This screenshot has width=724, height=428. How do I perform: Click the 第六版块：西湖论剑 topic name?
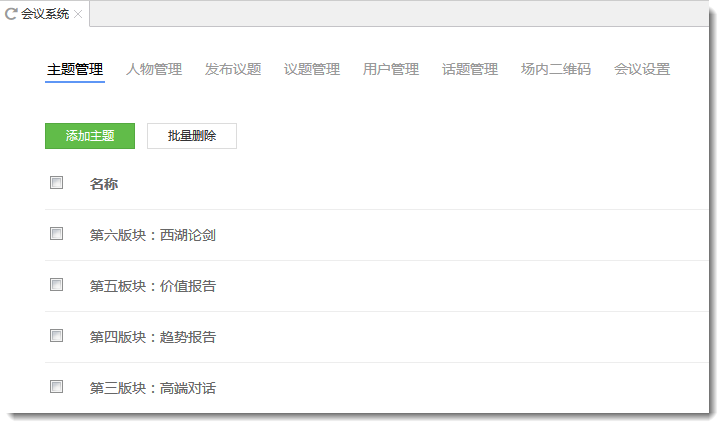153,236
